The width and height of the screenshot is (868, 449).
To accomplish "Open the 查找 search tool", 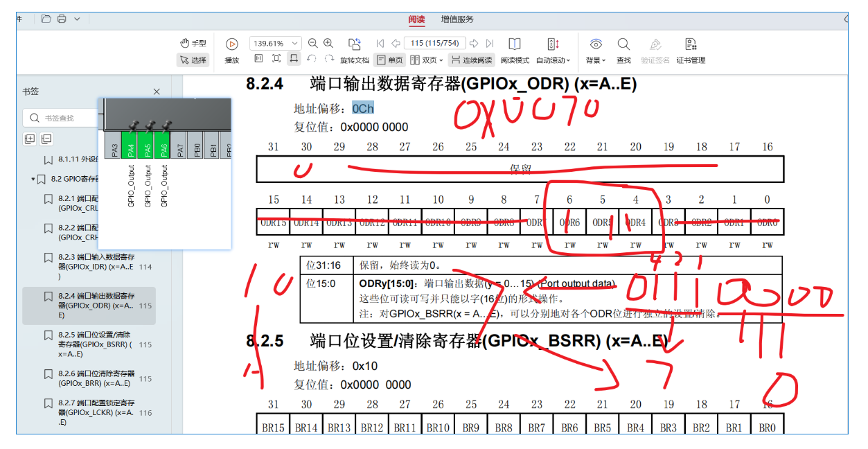I will pyautogui.click(x=623, y=51).
